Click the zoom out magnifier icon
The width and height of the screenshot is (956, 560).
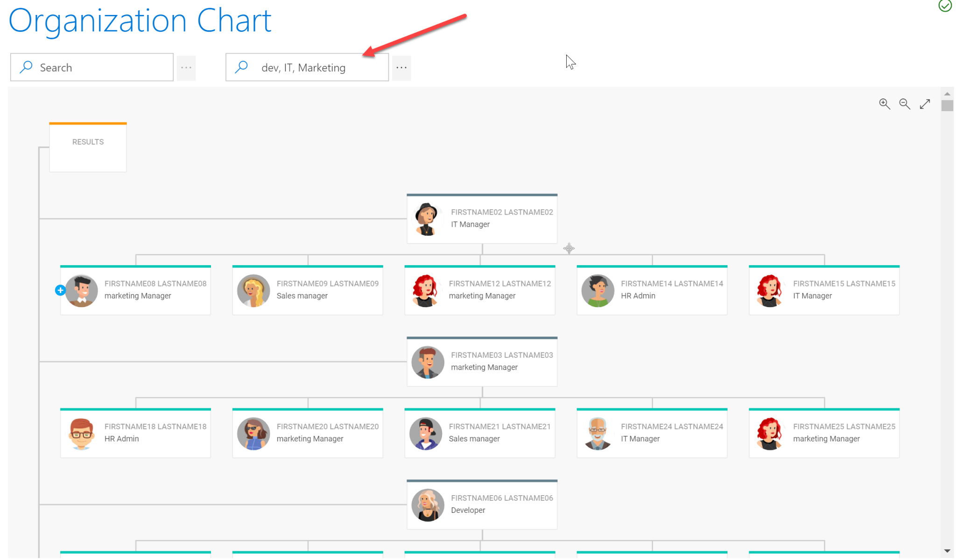905,104
